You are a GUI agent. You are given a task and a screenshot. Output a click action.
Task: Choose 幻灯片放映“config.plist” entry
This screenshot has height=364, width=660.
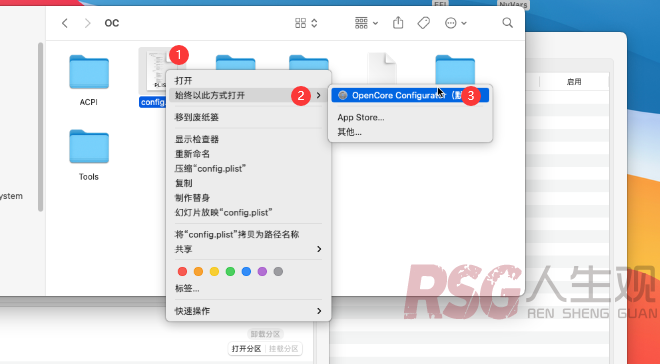(x=248, y=213)
